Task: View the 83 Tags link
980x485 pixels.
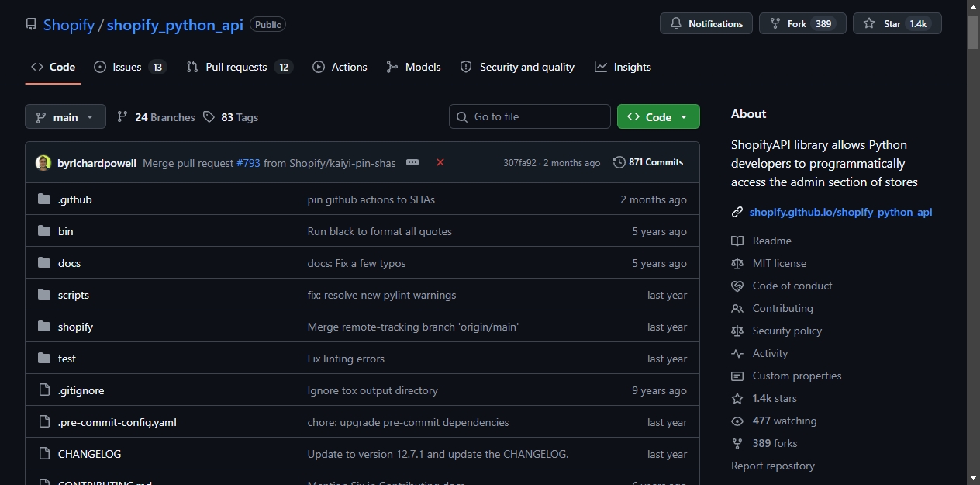Action: pos(230,117)
